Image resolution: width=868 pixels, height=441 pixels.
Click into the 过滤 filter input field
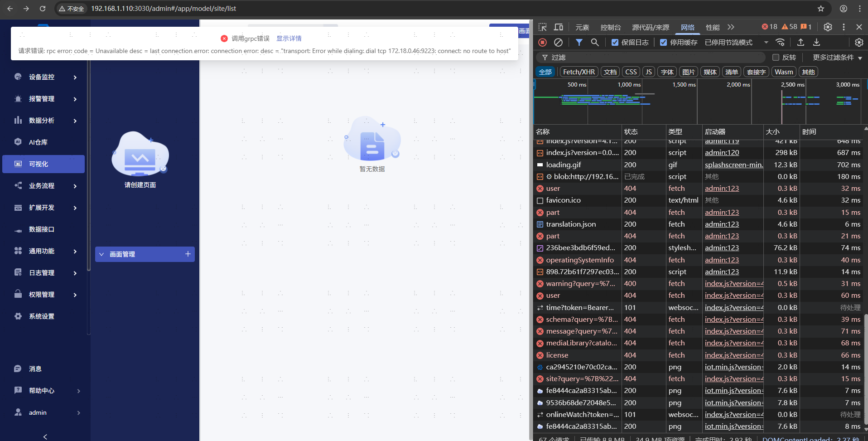(652, 58)
